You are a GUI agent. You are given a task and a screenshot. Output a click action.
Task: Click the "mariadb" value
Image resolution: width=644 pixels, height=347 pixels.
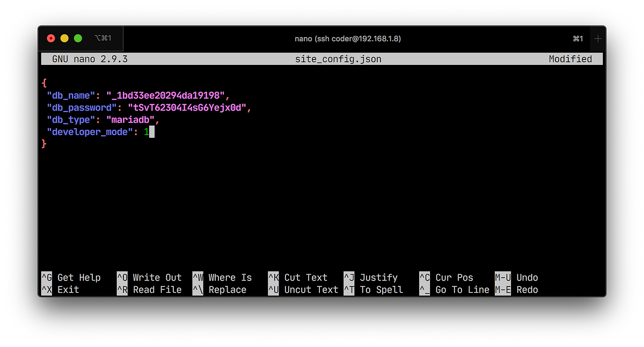pos(130,120)
